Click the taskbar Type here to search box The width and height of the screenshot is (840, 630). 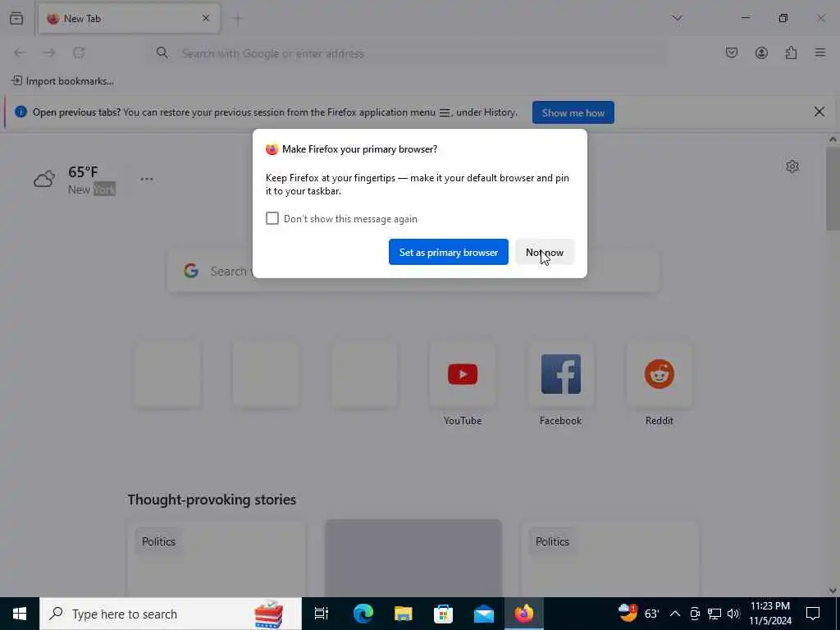pyautogui.click(x=171, y=614)
